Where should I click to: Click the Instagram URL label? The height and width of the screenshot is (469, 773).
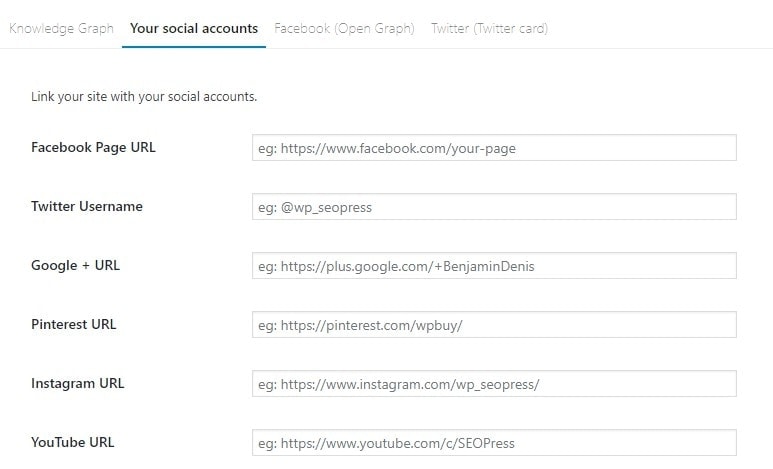(x=78, y=383)
